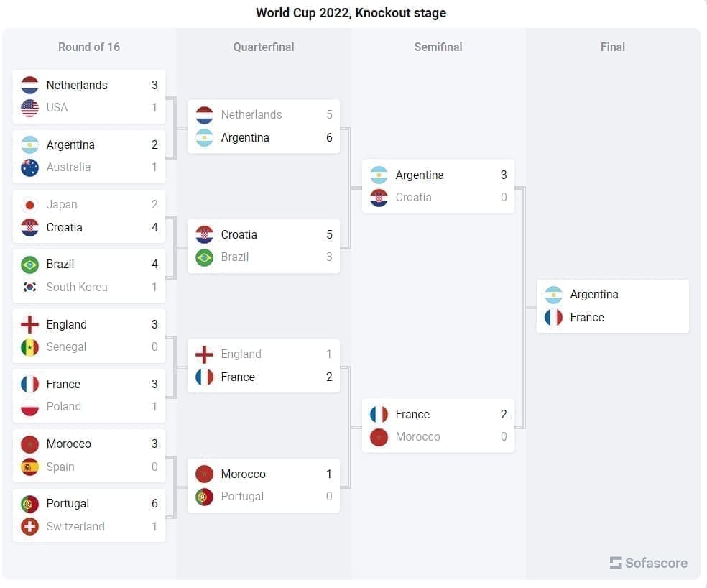The width and height of the screenshot is (707, 588).
Task: Click the South Korea flag icon
Action: [x=29, y=288]
